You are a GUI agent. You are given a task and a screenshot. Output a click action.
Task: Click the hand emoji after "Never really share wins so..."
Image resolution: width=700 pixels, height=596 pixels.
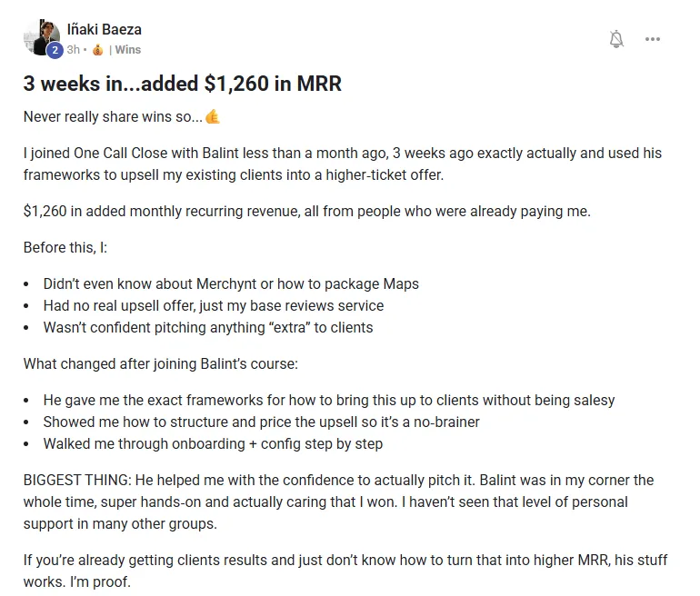(x=213, y=116)
